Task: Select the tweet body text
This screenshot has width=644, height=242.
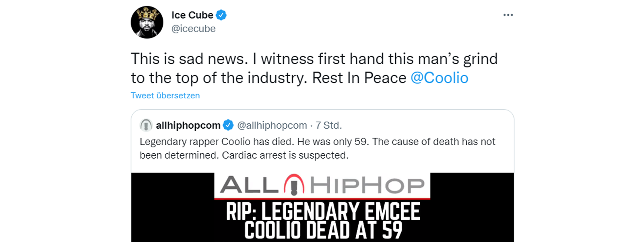Action: [x=314, y=68]
